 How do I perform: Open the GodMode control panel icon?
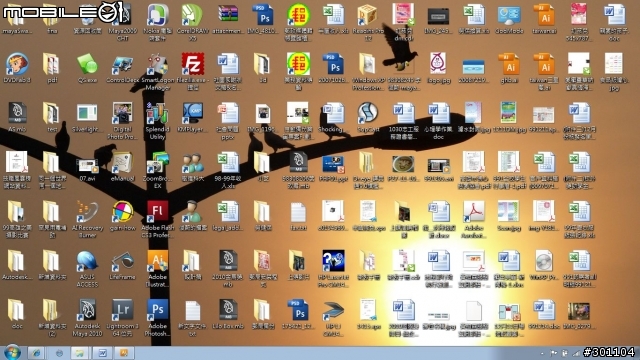(x=509, y=18)
